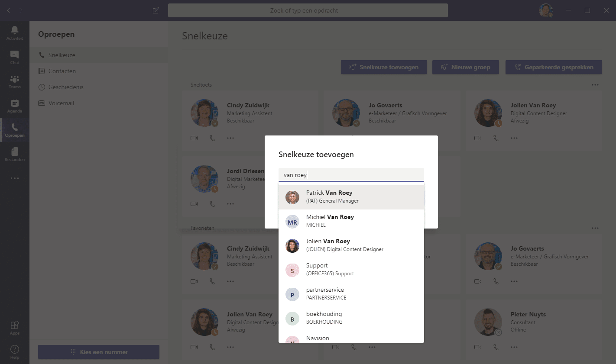Start a new chat with compose icon
The width and height of the screenshot is (616, 364).
(156, 10)
